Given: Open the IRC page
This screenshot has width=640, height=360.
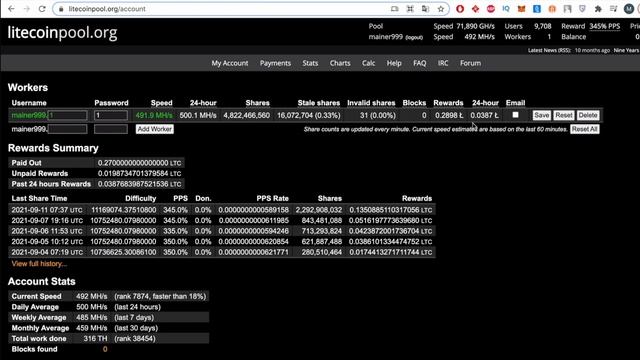Looking at the screenshot, I should [443, 63].
